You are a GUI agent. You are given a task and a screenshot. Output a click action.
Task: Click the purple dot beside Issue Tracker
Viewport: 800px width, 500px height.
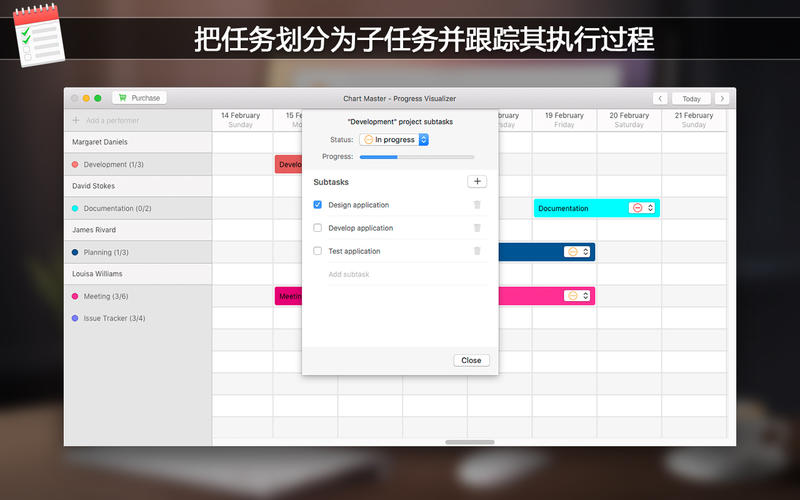[75, 318]
